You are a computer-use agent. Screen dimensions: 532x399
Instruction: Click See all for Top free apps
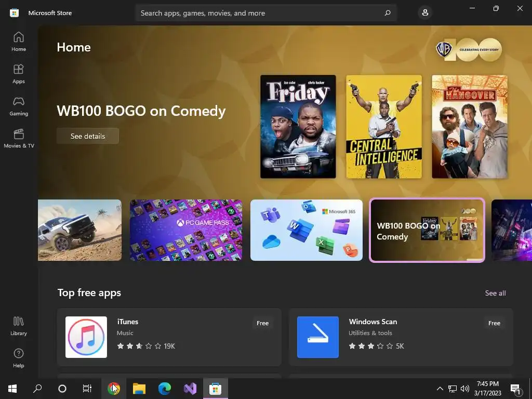pos(495,293)
